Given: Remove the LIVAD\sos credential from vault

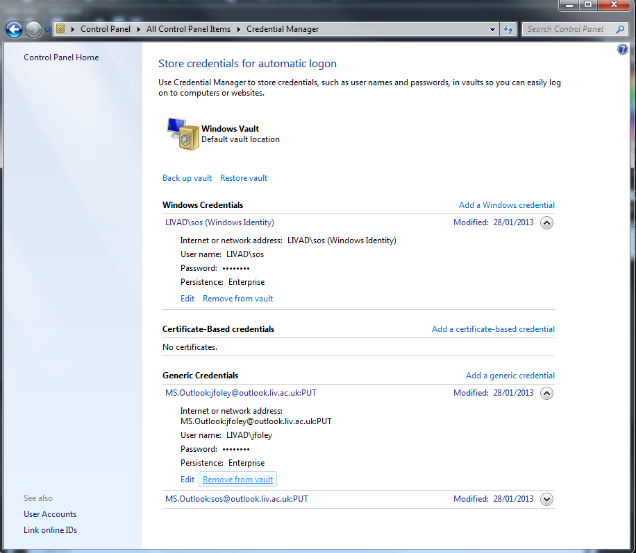Looking at the screenshot, I should tap(238, 299).
